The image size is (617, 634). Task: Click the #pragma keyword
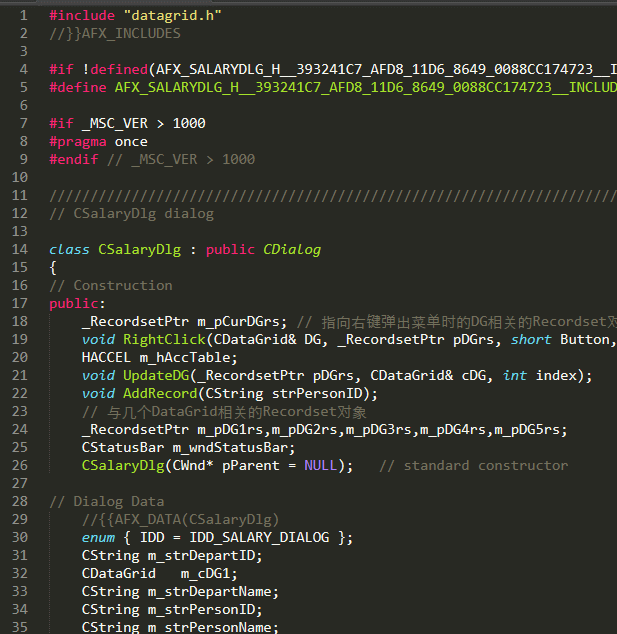tap(78, 142)
